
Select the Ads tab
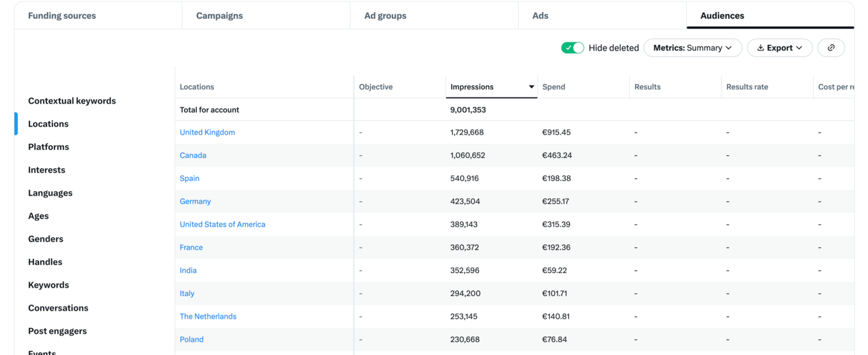point(540,15)
